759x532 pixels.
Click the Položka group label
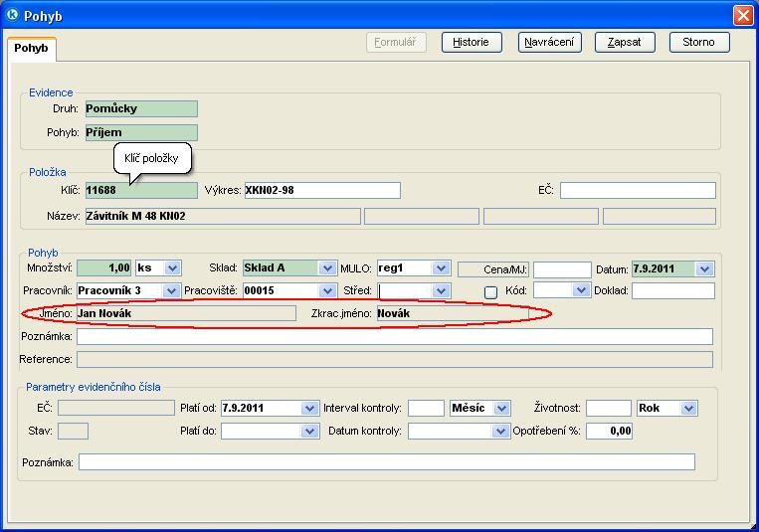[48, 172]
